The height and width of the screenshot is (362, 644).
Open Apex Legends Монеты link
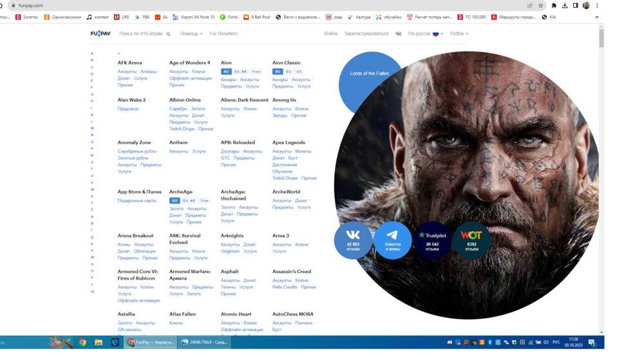(x=303, y=151)
